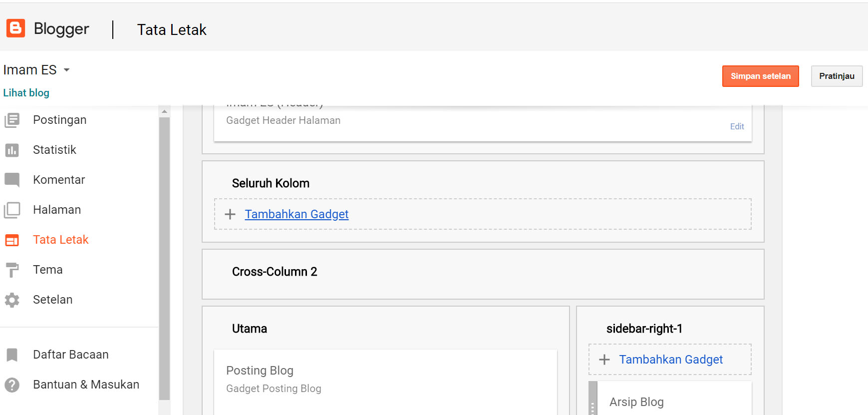868x415 pixels.
Task: Click the Tata Letak page title
Action: (x=172, y=30)
